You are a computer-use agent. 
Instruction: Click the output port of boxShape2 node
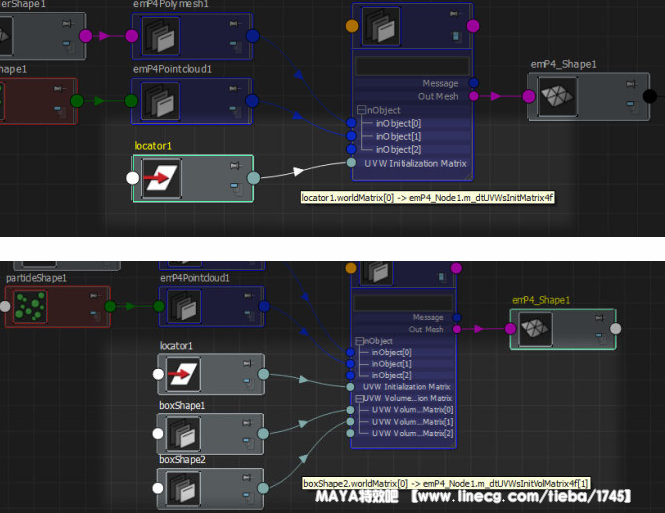(x=263, y=489)
